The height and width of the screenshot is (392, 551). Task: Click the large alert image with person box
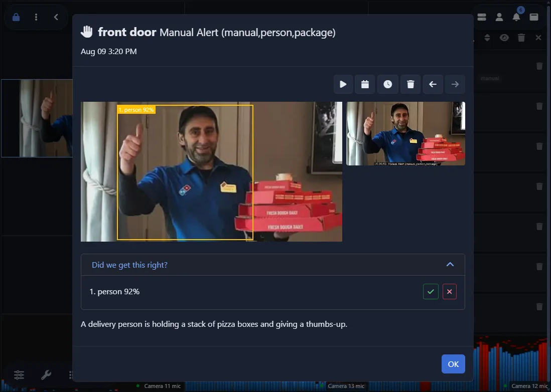[211, 171]
